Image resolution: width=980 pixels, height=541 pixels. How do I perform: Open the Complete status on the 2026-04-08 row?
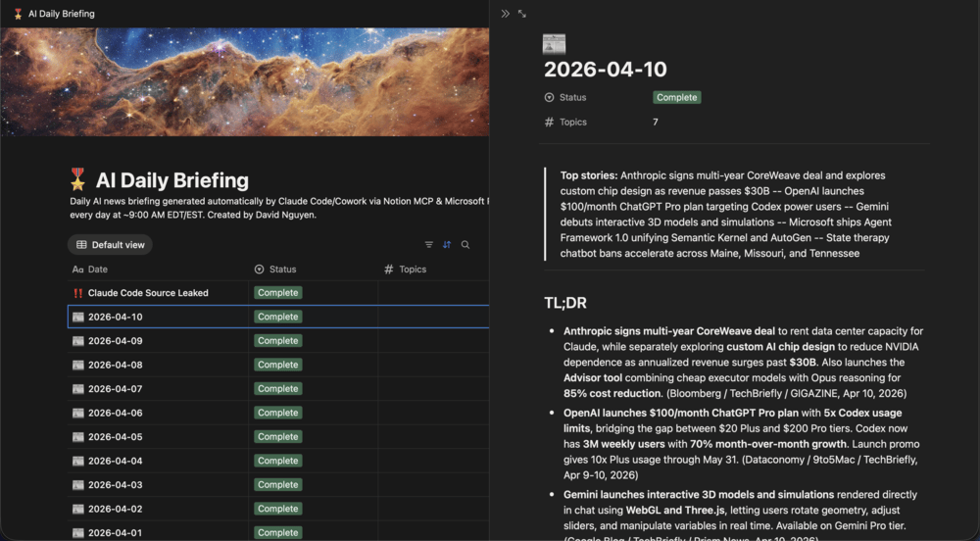tap(278, 365)
